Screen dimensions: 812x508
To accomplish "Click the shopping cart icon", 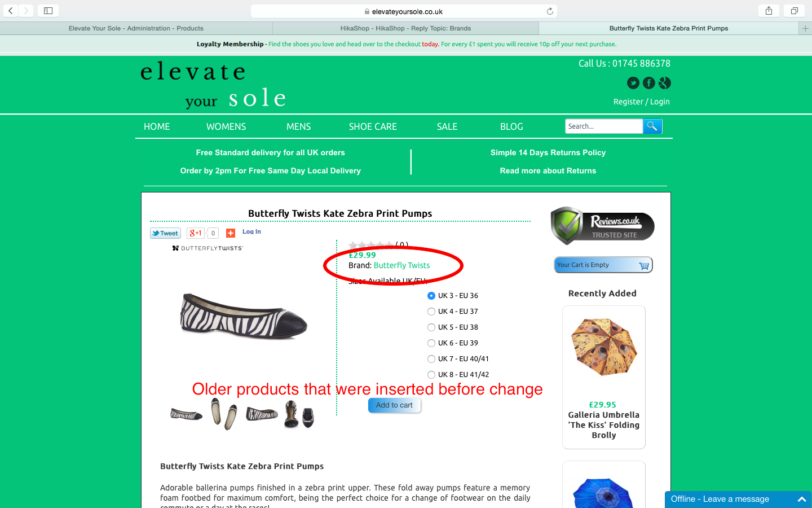I will (644, 265).
